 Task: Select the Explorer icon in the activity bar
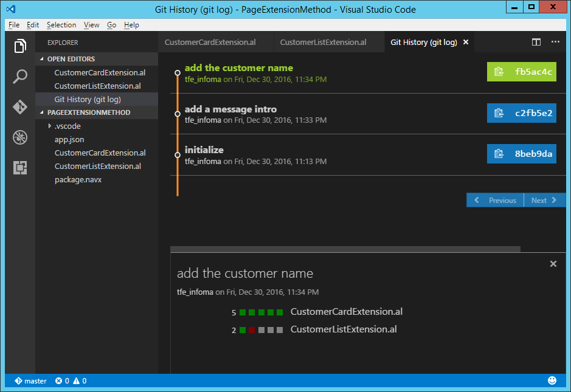(x=20, y=46)
